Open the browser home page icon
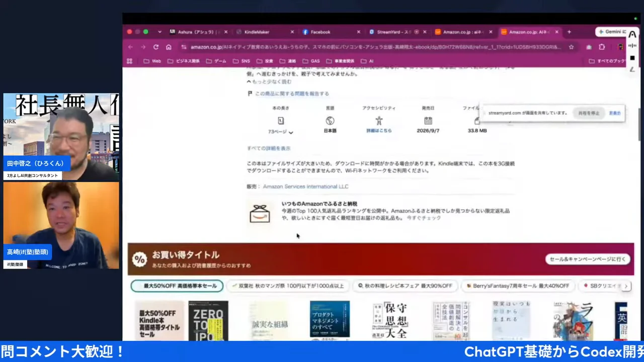 coord(169,47)
